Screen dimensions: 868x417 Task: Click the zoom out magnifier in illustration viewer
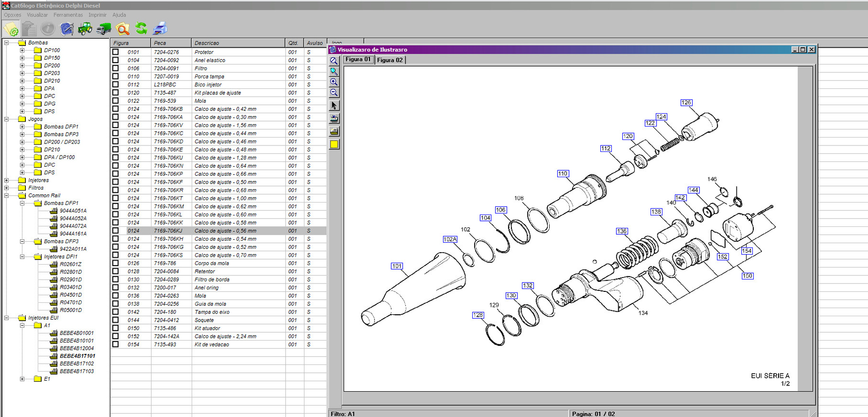[x=334, y=93]
